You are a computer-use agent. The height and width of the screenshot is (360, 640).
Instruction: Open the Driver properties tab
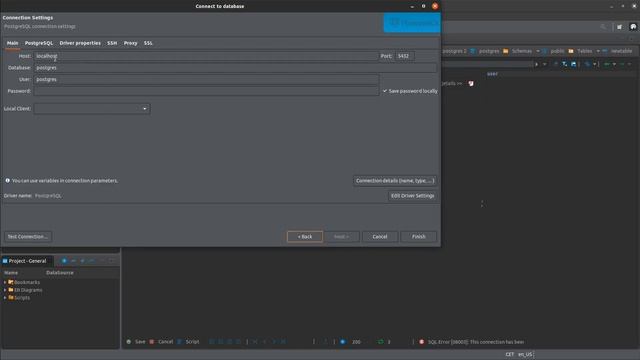80,43
